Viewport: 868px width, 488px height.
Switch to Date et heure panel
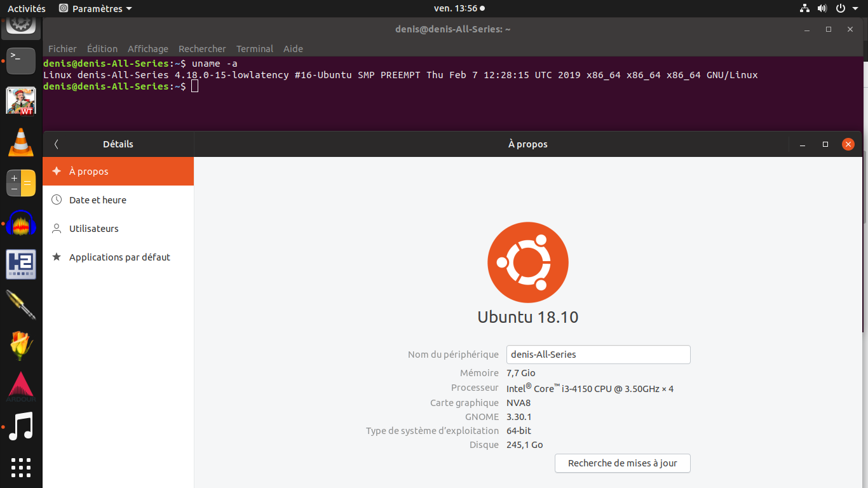tap(118, 200)
